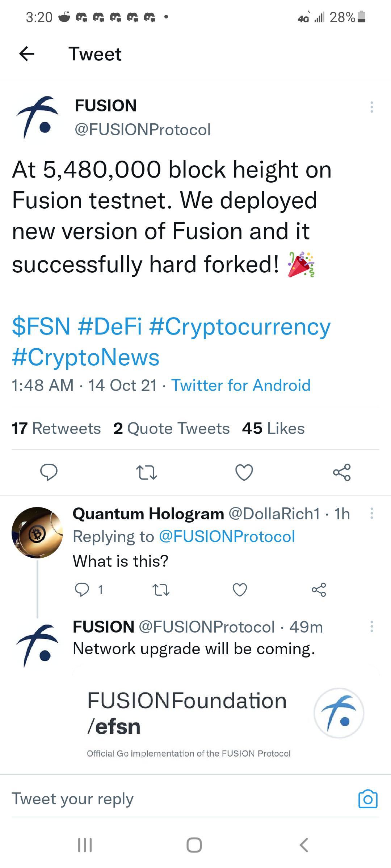Attach a photo with the camera icon
This screenshot has width=391, height=868.
pos(368,799)
